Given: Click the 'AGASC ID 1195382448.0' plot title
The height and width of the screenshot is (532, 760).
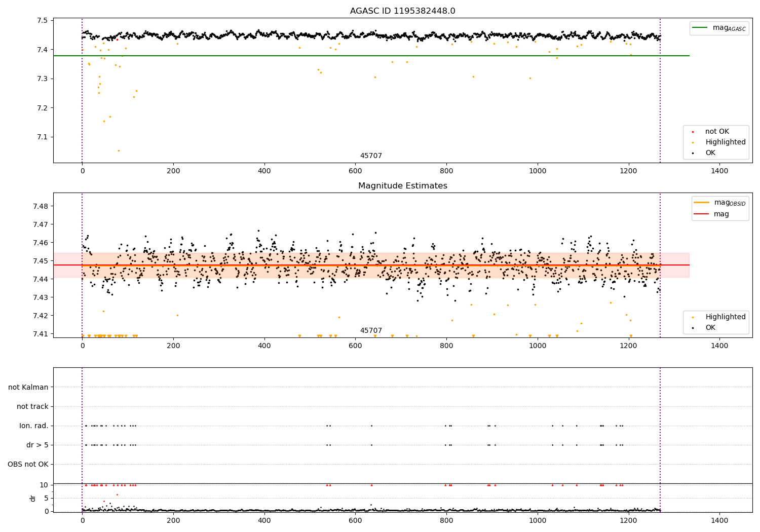Looking at the screenshot, I should click(402, 11).
